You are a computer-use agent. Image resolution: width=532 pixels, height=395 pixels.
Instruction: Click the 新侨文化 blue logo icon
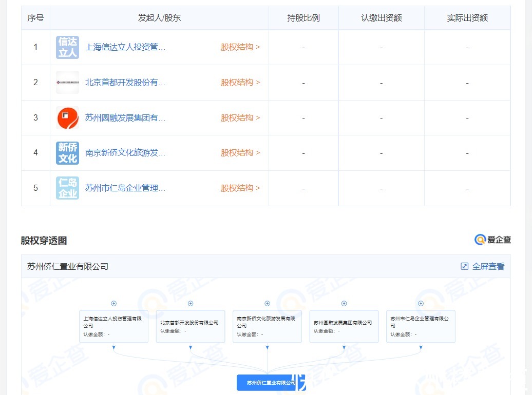[67, 152]
